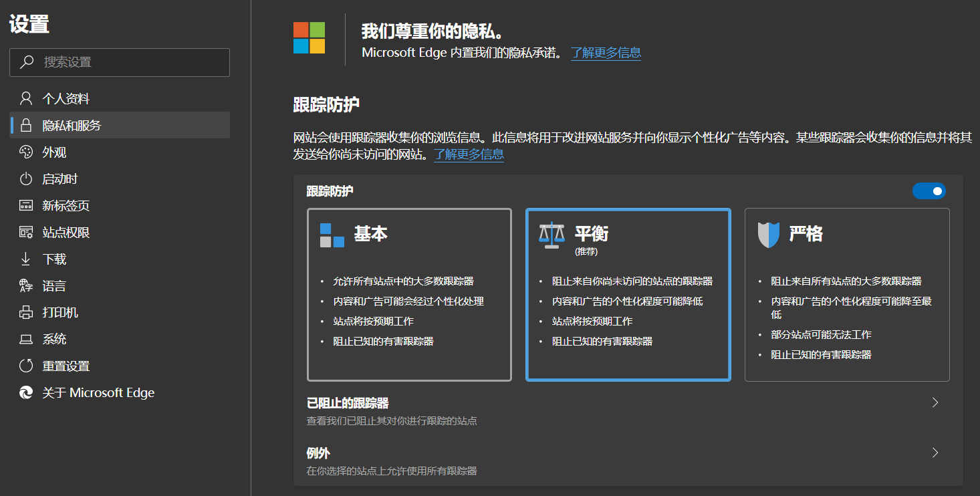Click the balance scales icon on 平衡 card
The height and width of the screenshot is (496, 980).
(x=552, y=235)
